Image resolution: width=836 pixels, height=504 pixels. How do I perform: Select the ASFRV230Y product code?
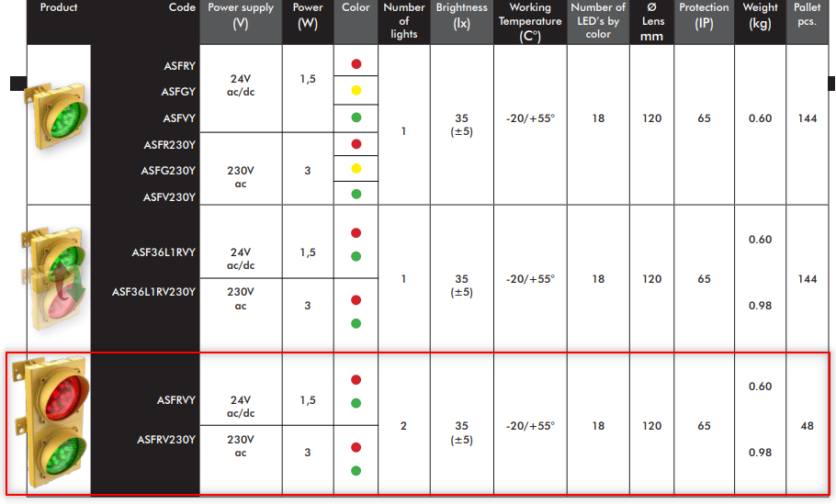pyautogui.click(x=166, y=440)
